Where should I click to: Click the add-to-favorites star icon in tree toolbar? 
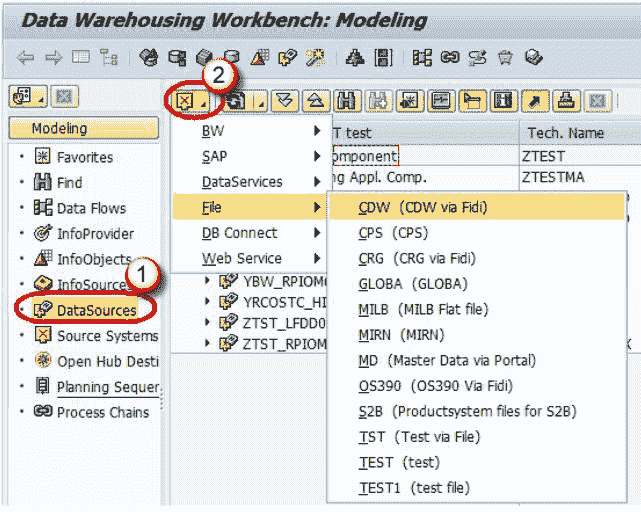[409, 101]
